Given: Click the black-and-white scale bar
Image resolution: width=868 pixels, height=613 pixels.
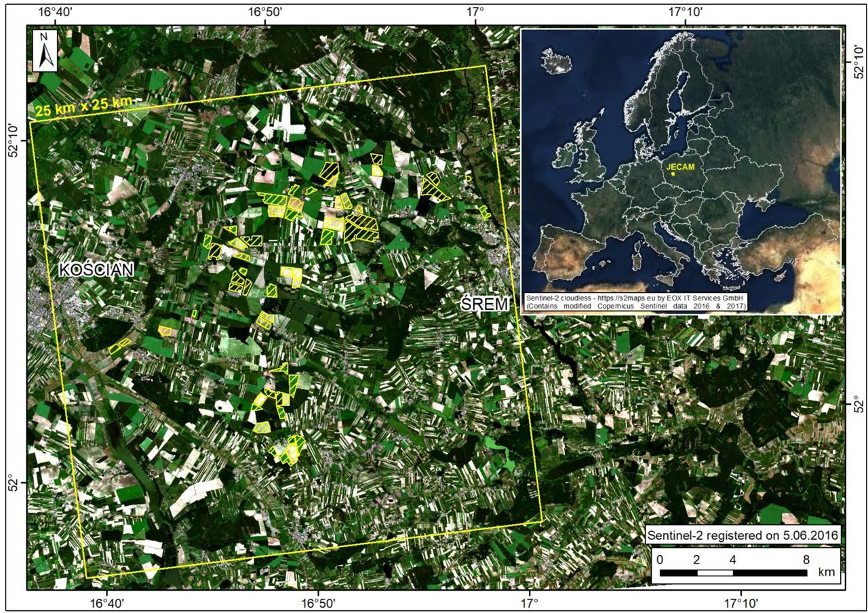Looking at the screenshot, I should [733, 573].
